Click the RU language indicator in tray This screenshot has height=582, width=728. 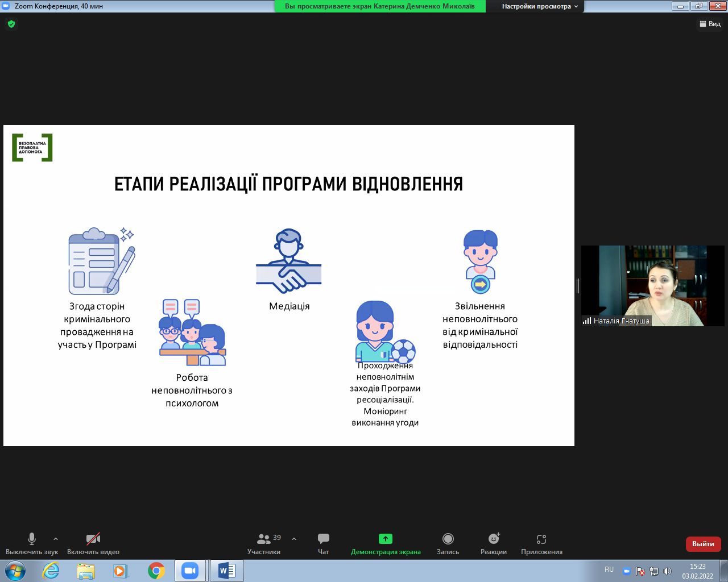click(609, 569)
